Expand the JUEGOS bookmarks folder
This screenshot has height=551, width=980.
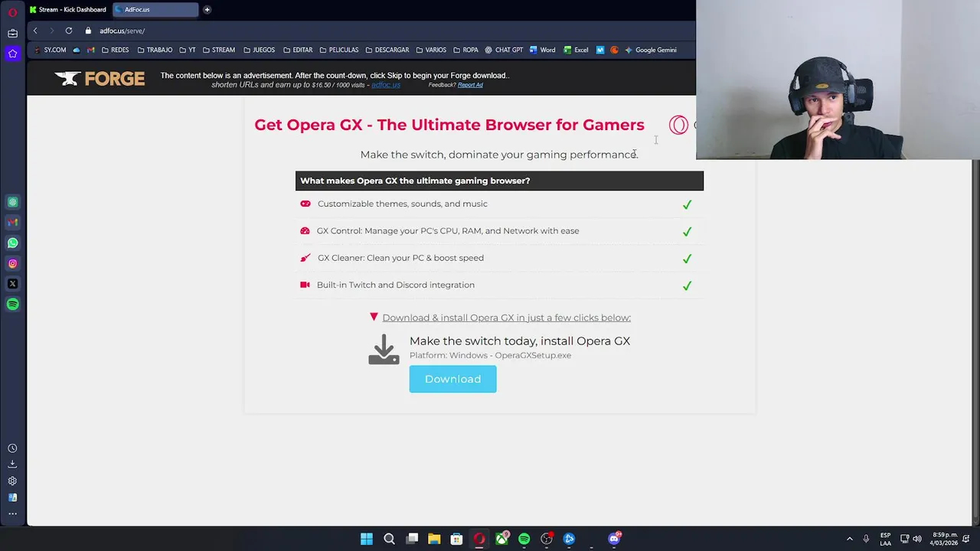259,50
